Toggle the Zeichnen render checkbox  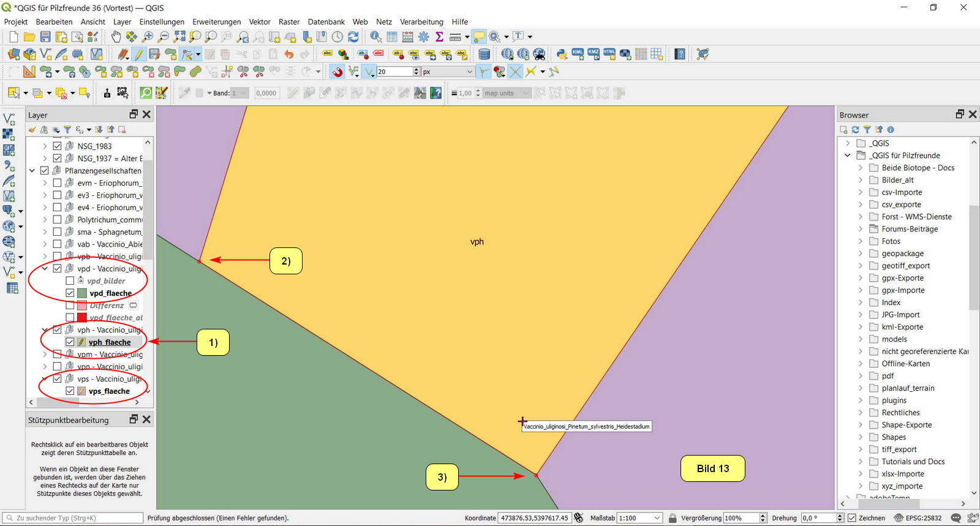pos(852,518)
